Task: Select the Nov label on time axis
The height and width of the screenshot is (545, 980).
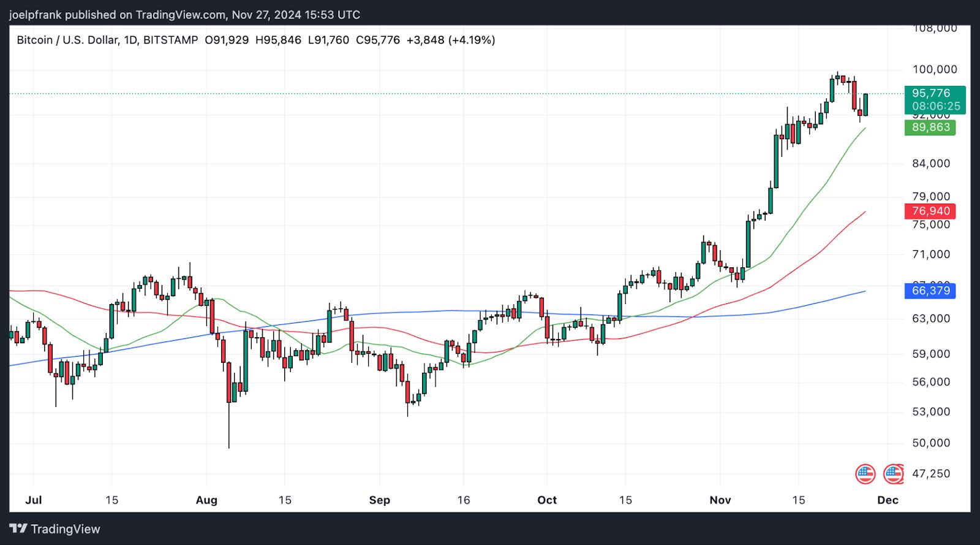Action: coord(720,500)
